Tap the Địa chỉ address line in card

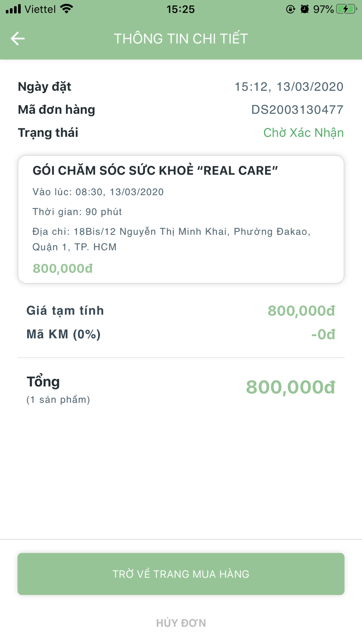(172, 239)
